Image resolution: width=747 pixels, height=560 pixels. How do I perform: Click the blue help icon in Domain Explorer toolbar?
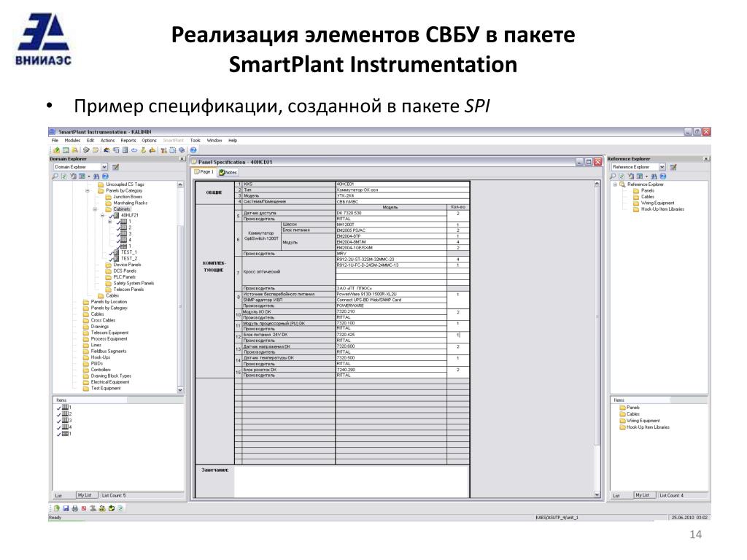click(105, 176)
